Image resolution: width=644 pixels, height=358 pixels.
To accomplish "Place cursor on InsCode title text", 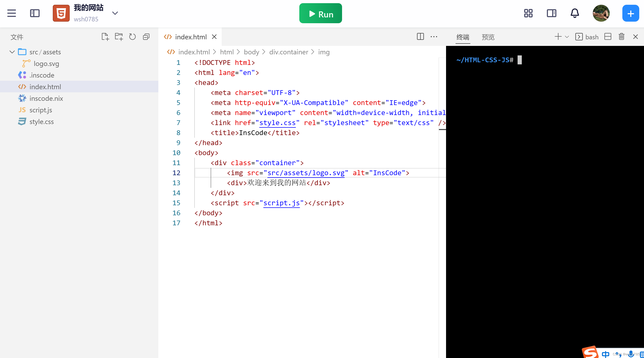I will (x=253, y=133).
